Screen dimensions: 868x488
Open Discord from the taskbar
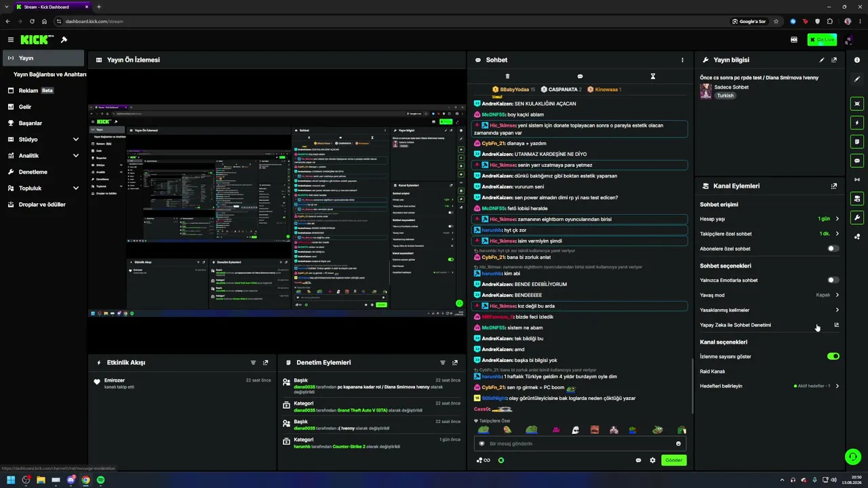71,480
